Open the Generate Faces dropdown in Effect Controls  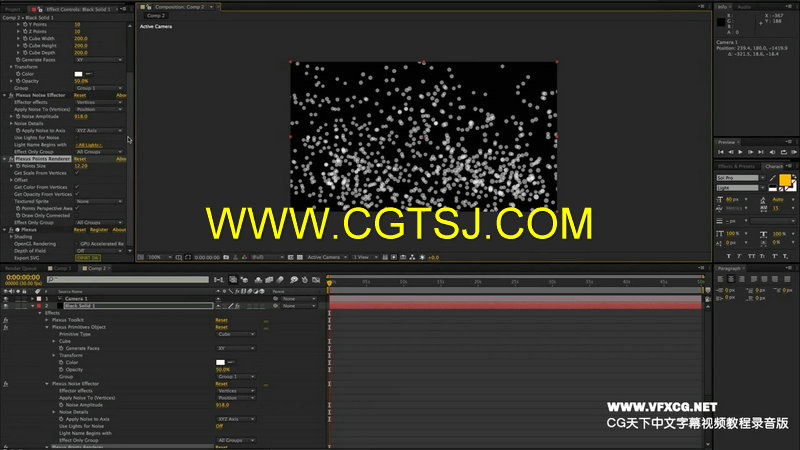coord(99,60)
